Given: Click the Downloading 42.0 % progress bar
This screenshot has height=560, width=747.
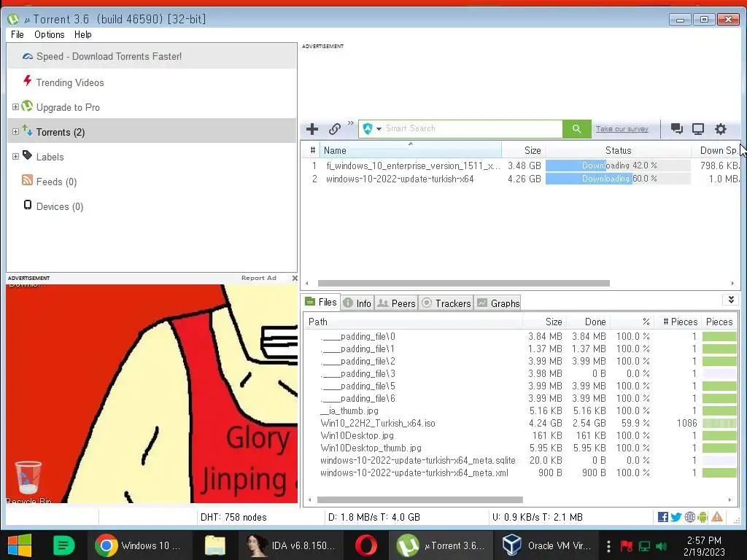Looking at the screenshot, I should pyautogui.click(x=618, y=166).
